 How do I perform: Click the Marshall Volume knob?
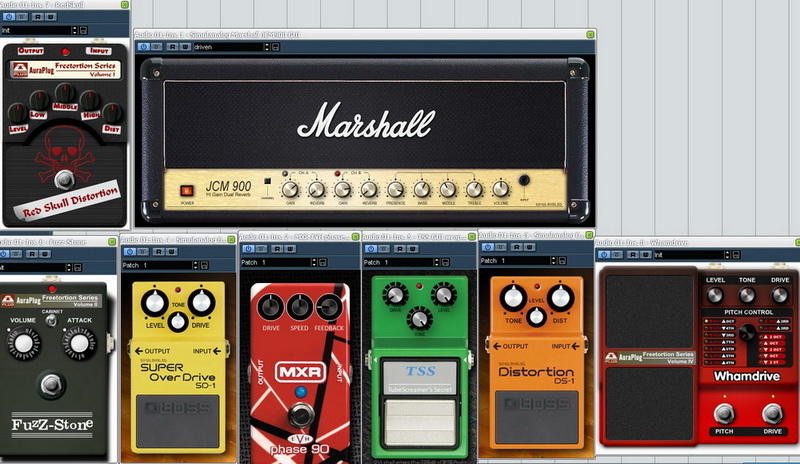501,189
